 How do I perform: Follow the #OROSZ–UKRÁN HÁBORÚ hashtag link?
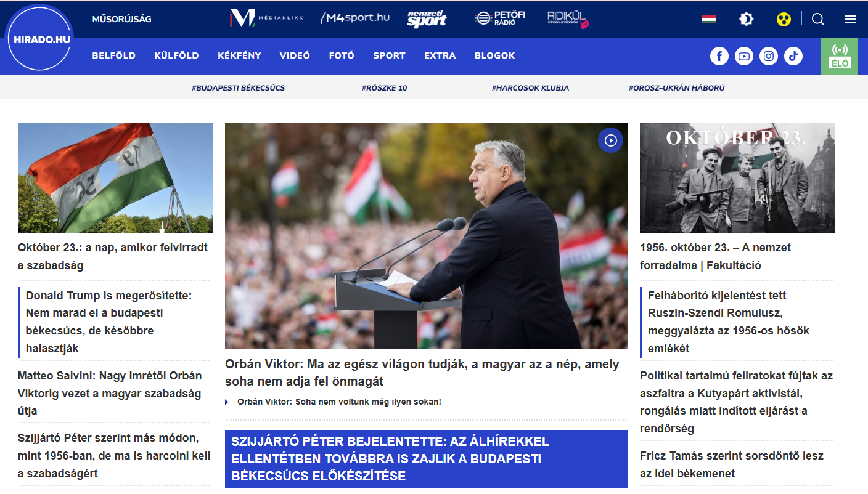pyautogui.click(x=676, y=88)
